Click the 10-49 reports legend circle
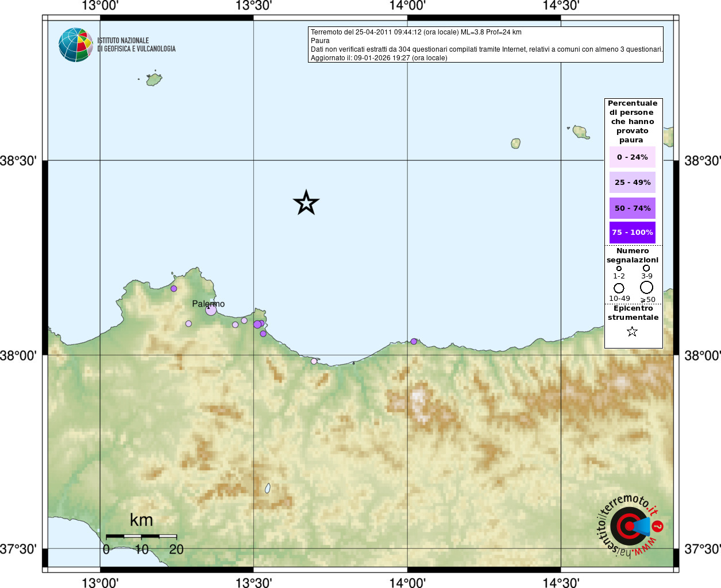The width and height of the screenshot is (721, 588). [619, 288]
